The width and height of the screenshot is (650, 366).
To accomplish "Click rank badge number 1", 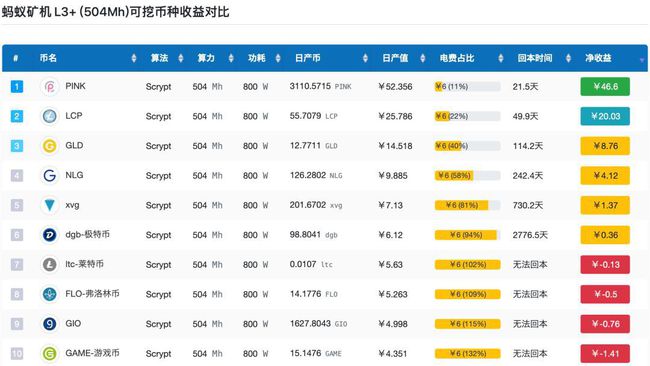I will [x=17, y=87].
